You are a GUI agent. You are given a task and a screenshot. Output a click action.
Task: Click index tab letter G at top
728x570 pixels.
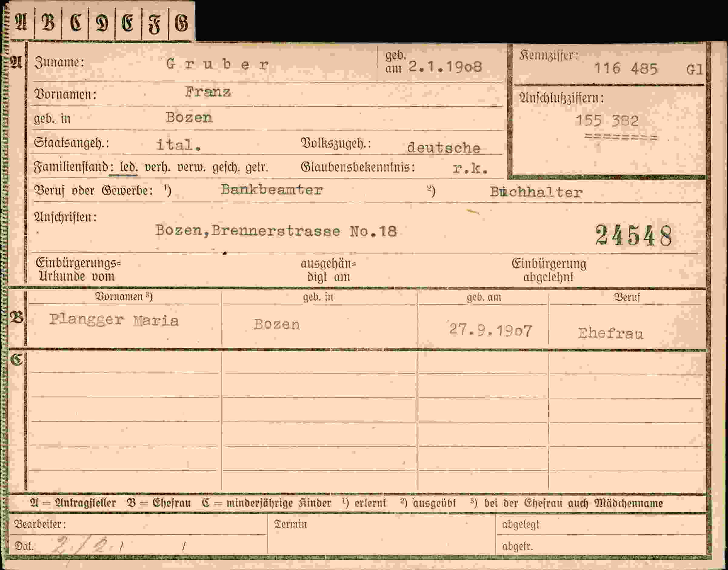click(x=182, y=23)
